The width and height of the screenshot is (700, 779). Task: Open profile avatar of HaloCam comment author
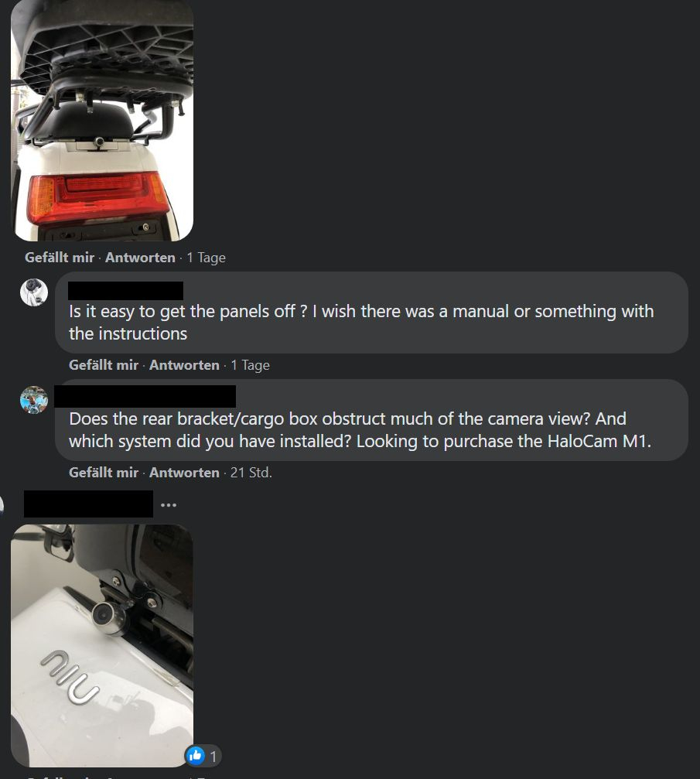point(34,400)
